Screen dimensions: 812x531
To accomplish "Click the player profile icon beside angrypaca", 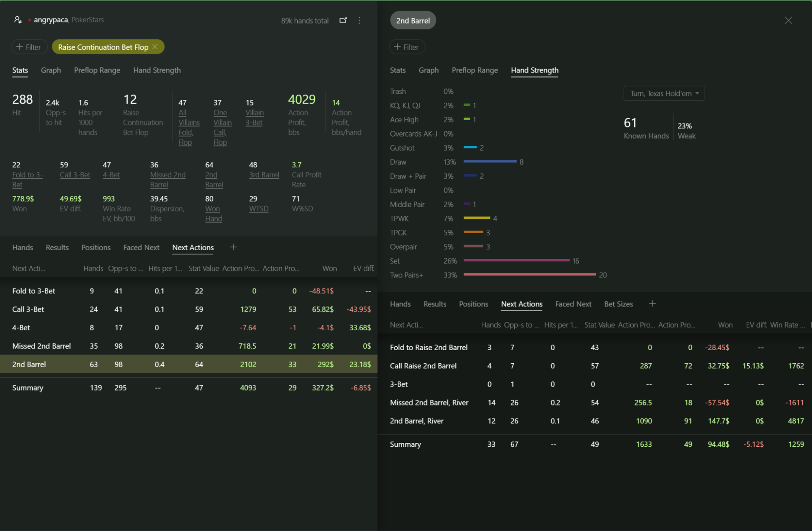I will [x=17, y=20].
